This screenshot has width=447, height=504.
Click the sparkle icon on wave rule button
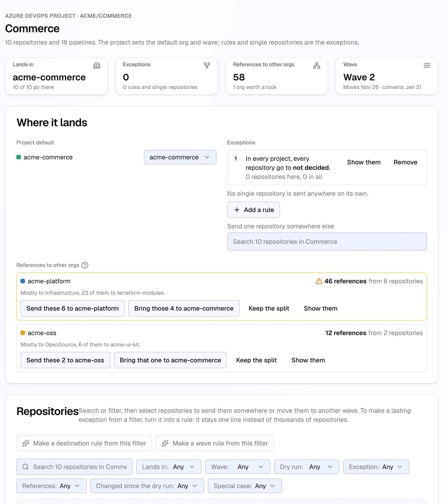point(165,443)
